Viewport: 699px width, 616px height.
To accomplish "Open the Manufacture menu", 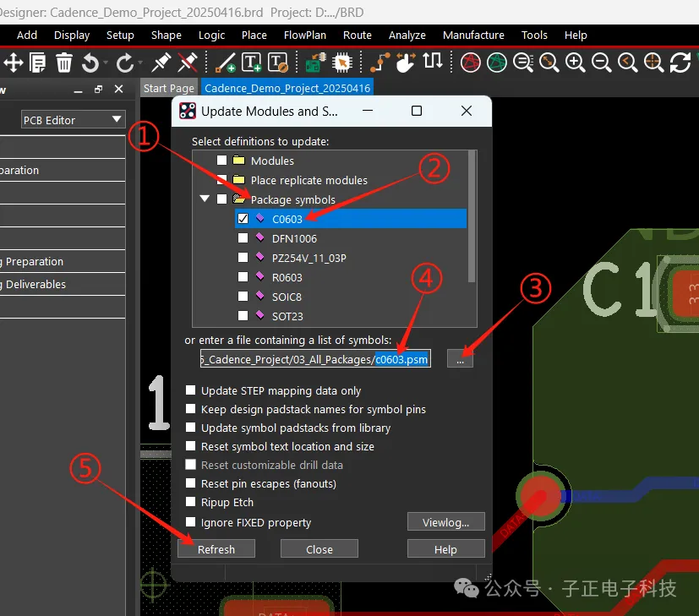I will click(x=473, y=35).
